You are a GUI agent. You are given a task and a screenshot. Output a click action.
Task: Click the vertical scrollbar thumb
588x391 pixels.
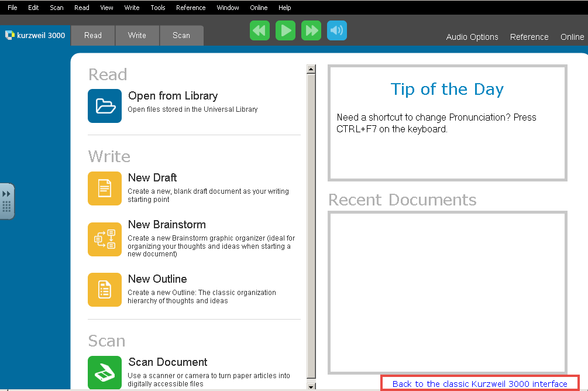(x=311, y=226)
